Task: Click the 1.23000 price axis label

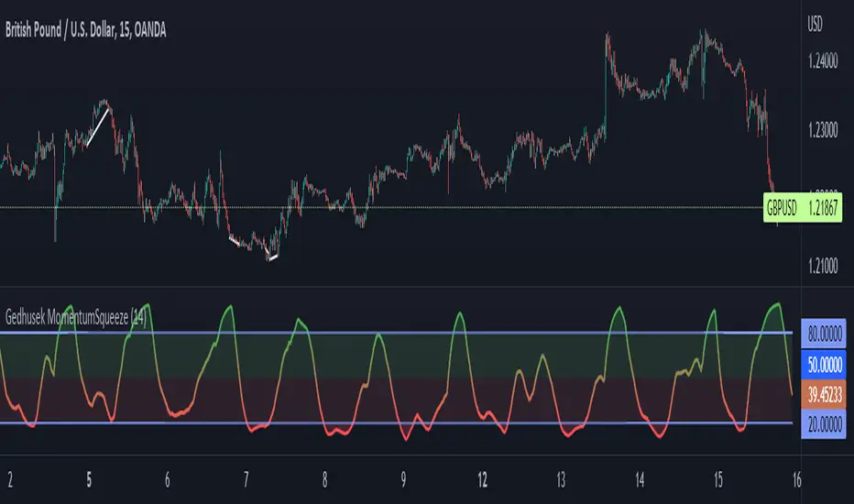Action: click(x=823, y=131)
